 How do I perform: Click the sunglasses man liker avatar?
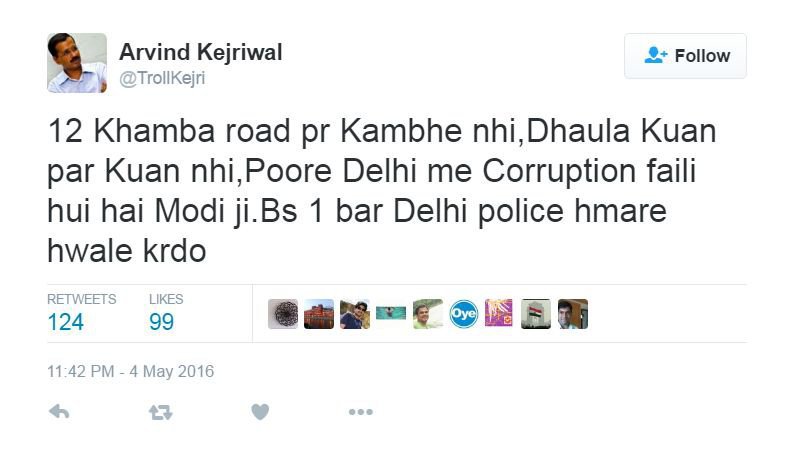(355, 314)
